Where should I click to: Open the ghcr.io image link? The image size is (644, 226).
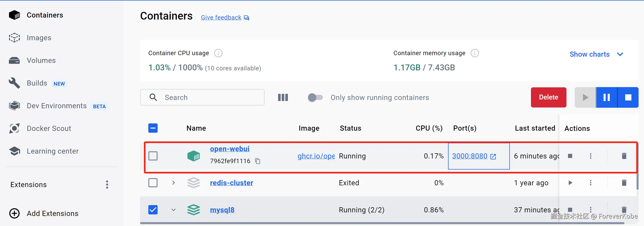tap(316, 156)
